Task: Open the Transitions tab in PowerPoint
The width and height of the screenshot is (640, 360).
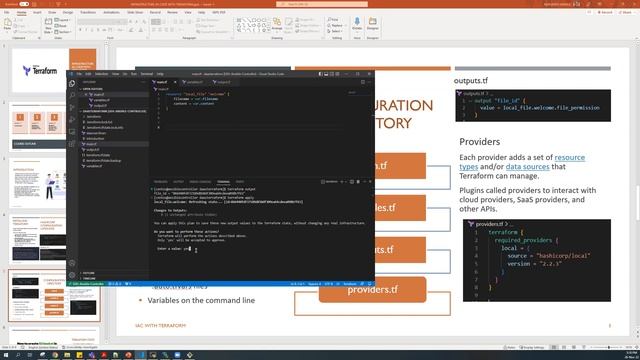Action: click(x=87, y=12)
